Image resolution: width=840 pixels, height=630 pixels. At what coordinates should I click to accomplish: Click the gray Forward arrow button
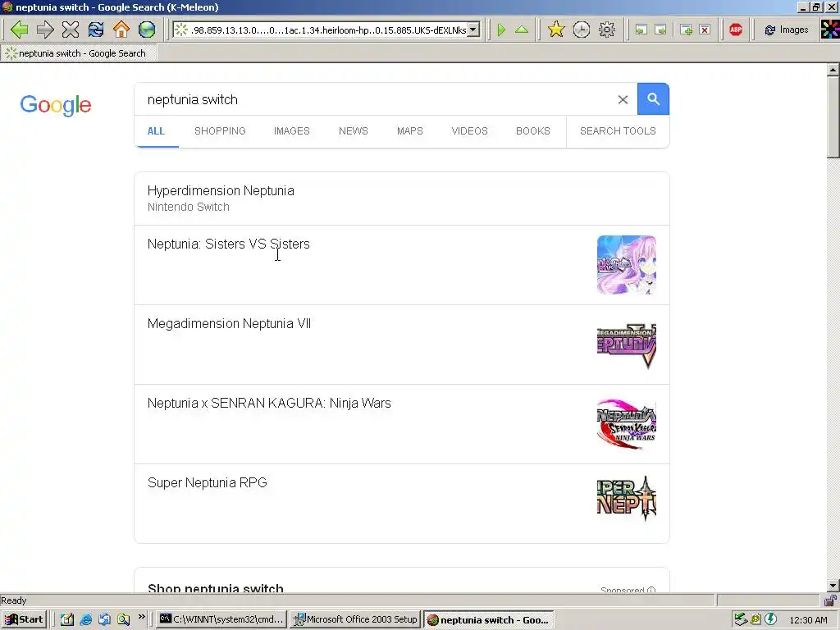point(45,30)
